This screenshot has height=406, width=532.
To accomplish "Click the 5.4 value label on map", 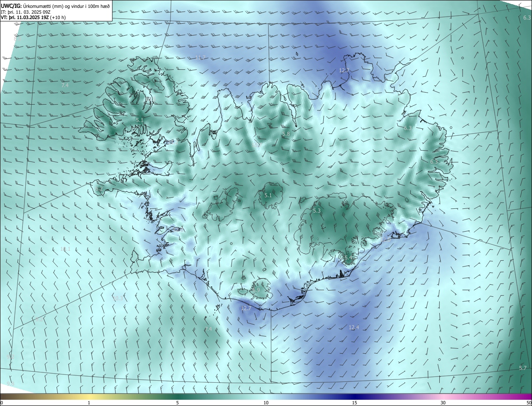I will (x=348, y=258).
